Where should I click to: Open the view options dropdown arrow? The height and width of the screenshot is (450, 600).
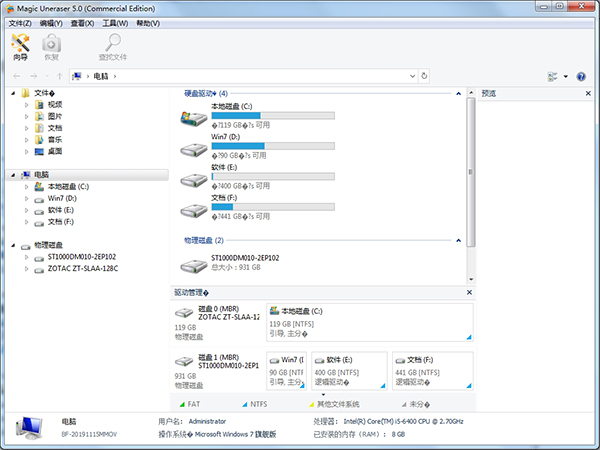566,77
